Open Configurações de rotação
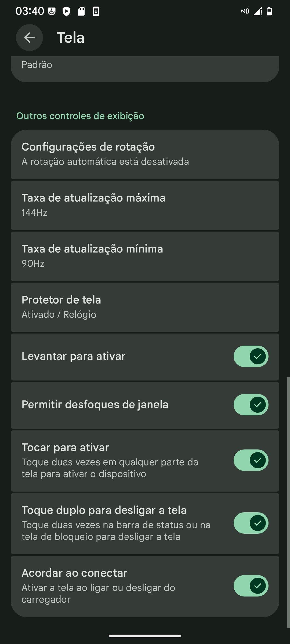Viewport: 290px width, 644px height. coord(145,154)
